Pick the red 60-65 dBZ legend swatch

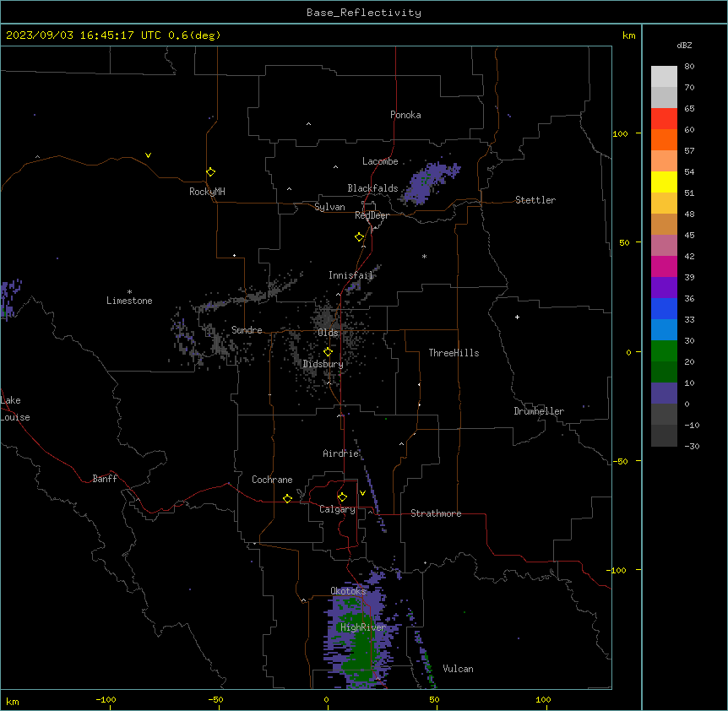click(664, 119)
